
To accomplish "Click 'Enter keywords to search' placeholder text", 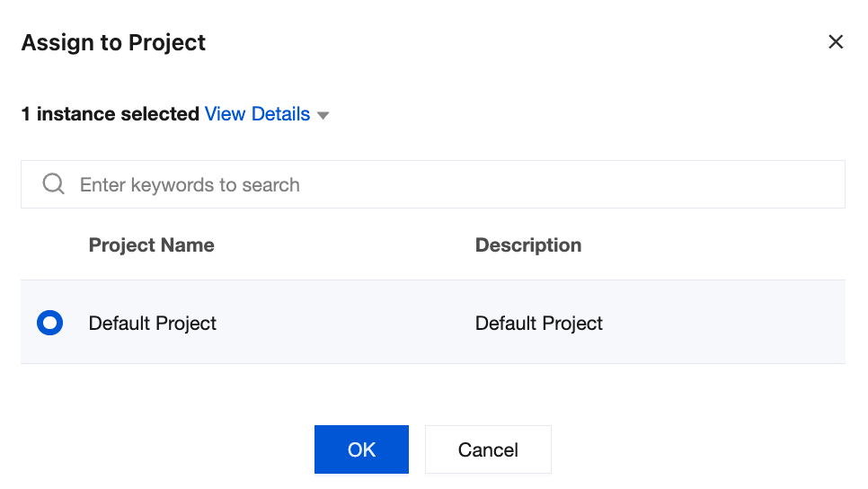I will pyautogui.click(x=190, y=185).
